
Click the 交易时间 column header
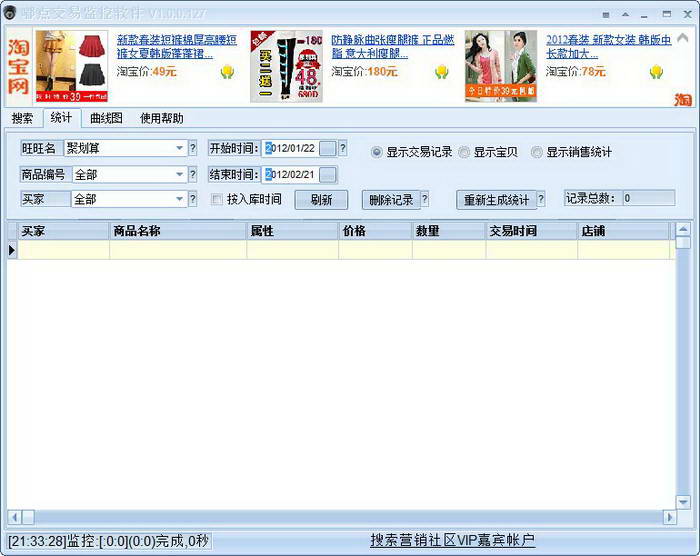click(x=531, y=231)
